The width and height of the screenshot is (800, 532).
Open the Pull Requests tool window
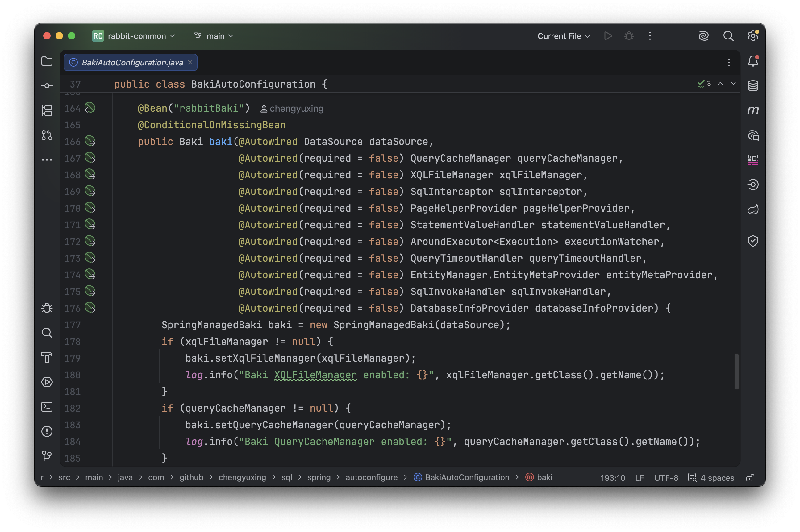(x=47, y=135)
